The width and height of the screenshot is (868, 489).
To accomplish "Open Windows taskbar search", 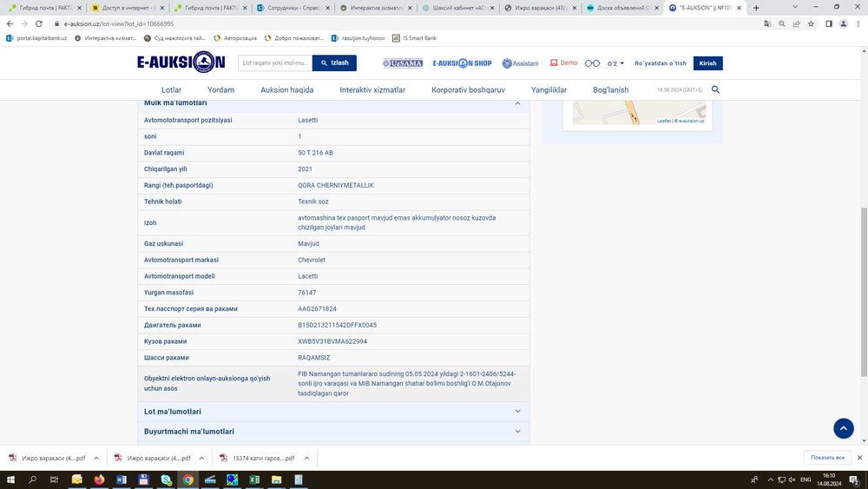I will point(32,479).
